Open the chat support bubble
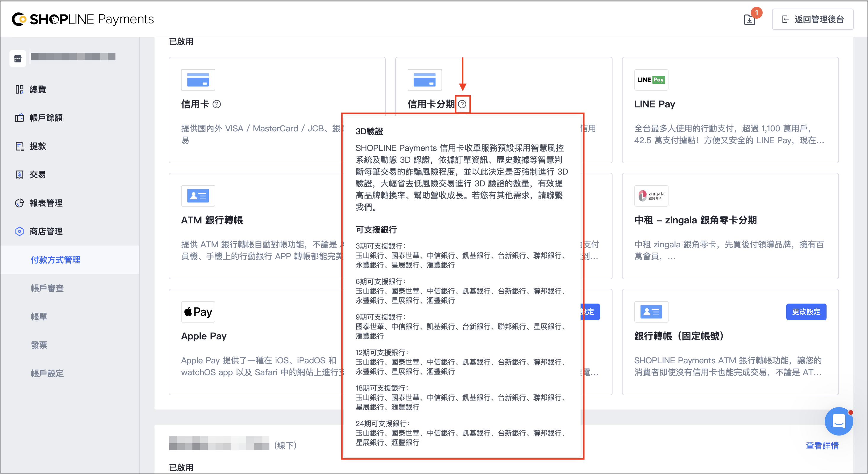The width and height of the screenshot is (868, 474). tap(838, 421)
